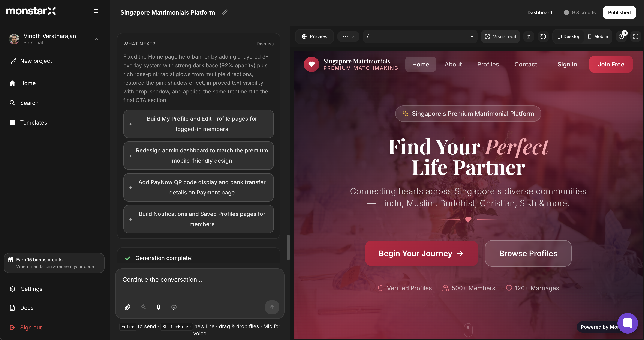
Task: Attach a file with paperclip icon
Action: point(127,307)
